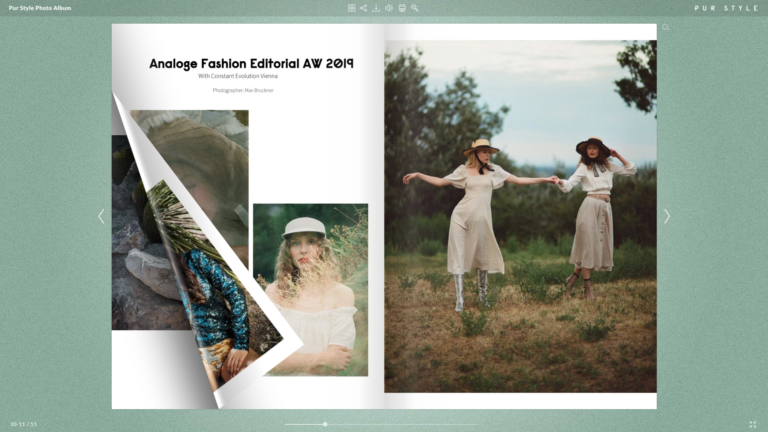The width and height of the screenshot is (768, 432).
Task: Open search with the toolbar magnifier
Action: (415, 8)
